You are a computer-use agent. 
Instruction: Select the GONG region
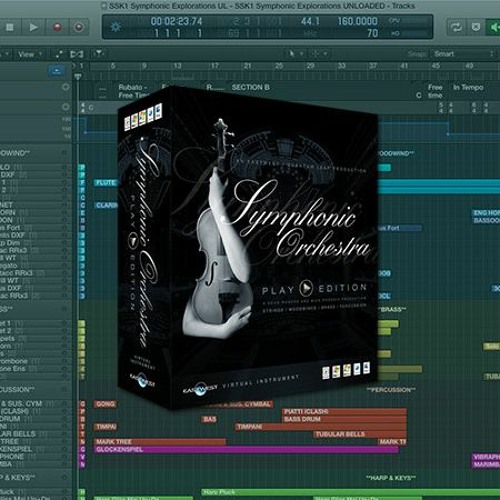[105, 404]
